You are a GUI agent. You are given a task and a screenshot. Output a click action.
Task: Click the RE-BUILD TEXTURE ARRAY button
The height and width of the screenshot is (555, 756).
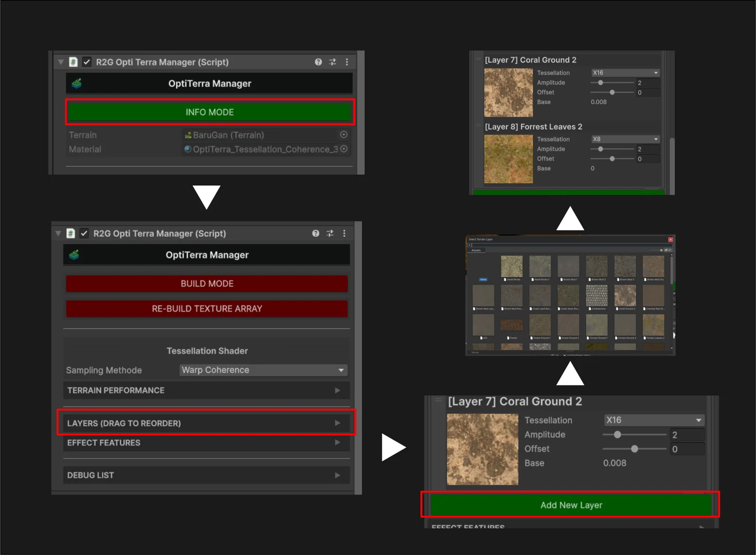click(206, 308)
